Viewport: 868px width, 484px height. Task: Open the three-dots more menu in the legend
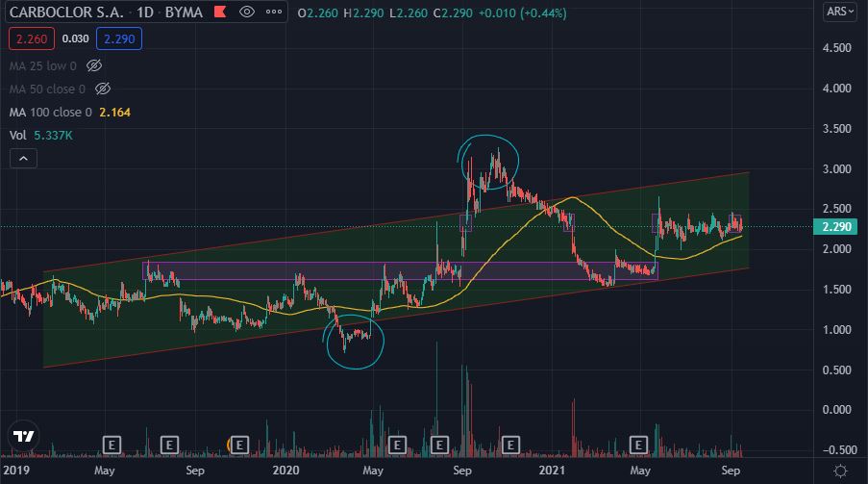click(274, 12)
